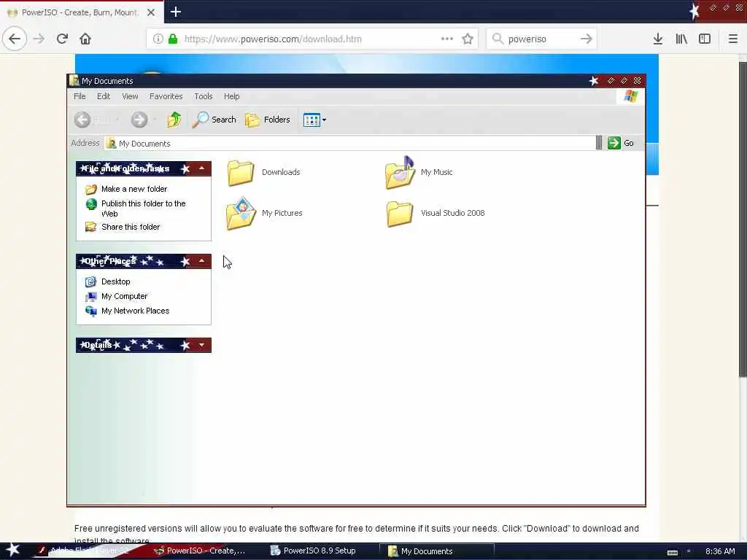Toggle Firefox sidebar icon
This screenshot has width=747, height=560.
(705, 39)
